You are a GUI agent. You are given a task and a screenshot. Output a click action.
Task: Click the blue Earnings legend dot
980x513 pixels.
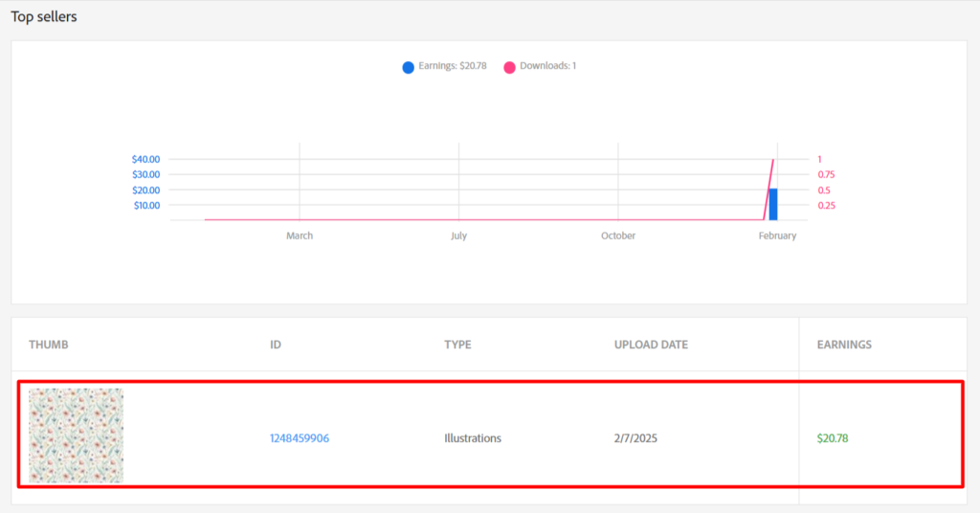[409, 67]
